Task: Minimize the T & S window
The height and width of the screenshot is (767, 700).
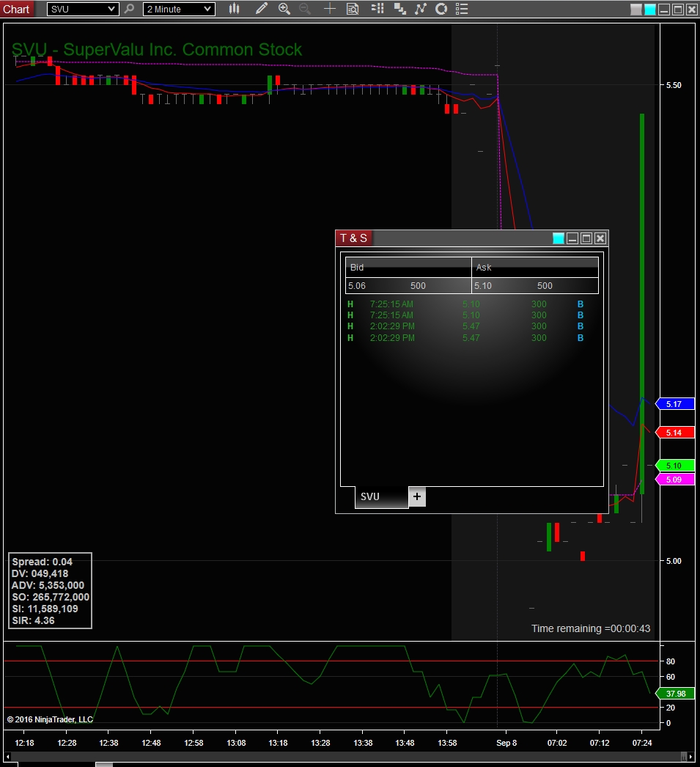Action: click(572, 238)
